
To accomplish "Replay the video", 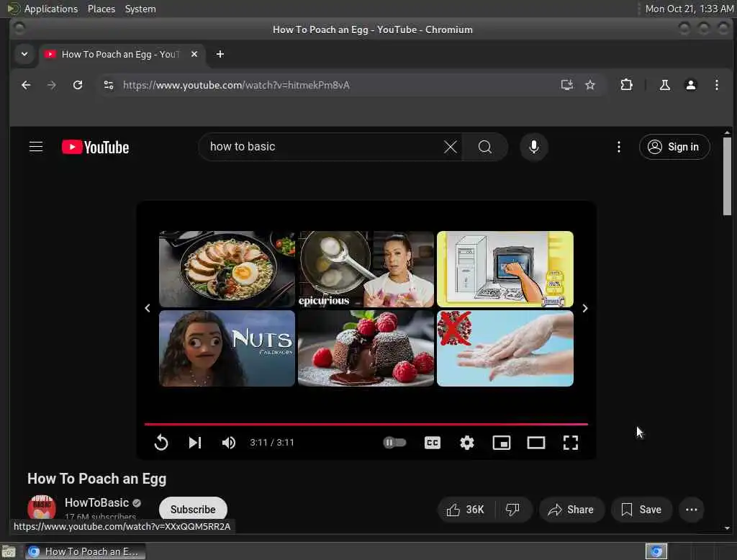I will [161, 443].
